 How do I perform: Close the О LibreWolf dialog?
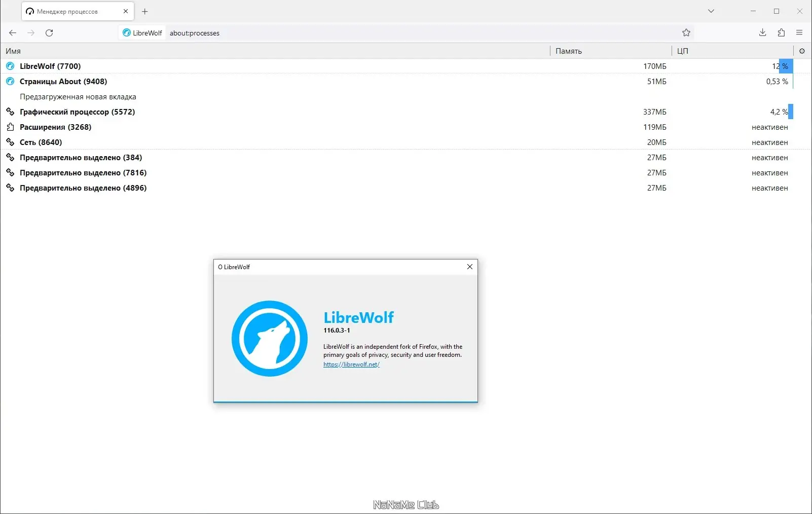pos(469,266)
